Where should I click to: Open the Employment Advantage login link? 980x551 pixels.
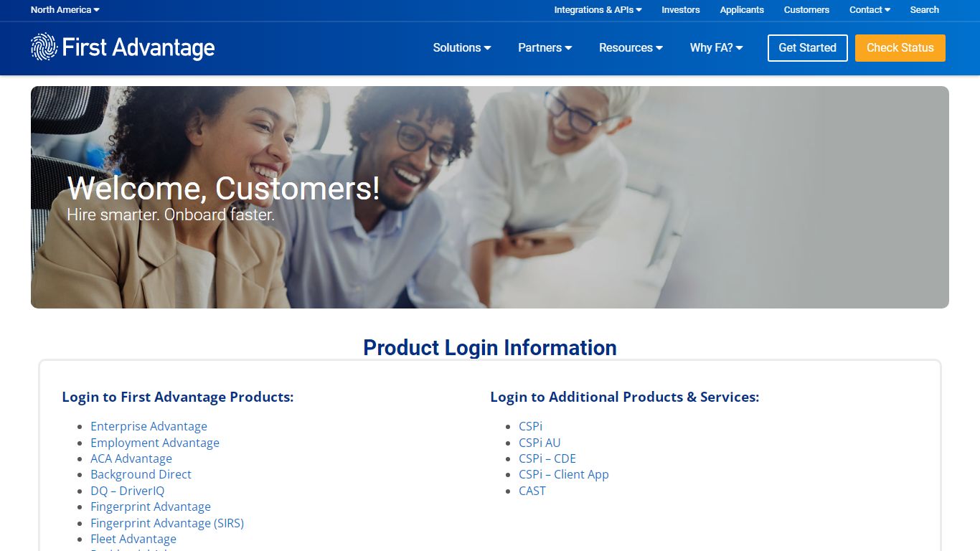coord(155,443)
